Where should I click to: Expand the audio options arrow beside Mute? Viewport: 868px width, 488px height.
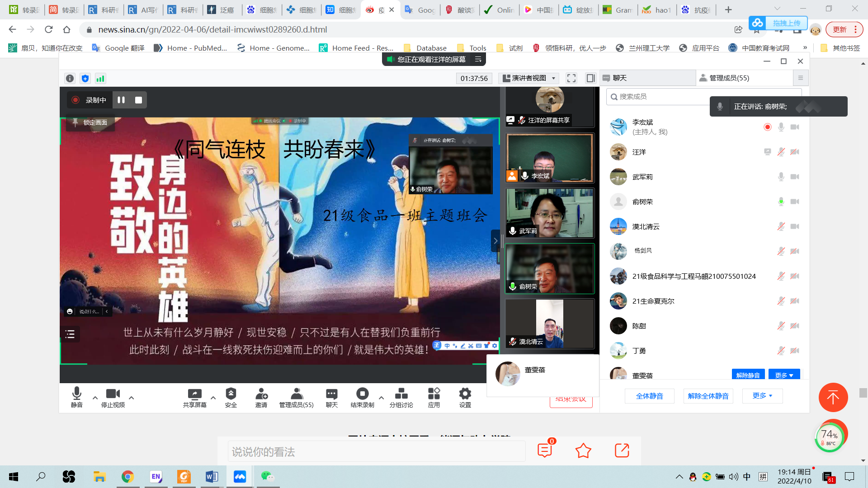click(95, 398)
